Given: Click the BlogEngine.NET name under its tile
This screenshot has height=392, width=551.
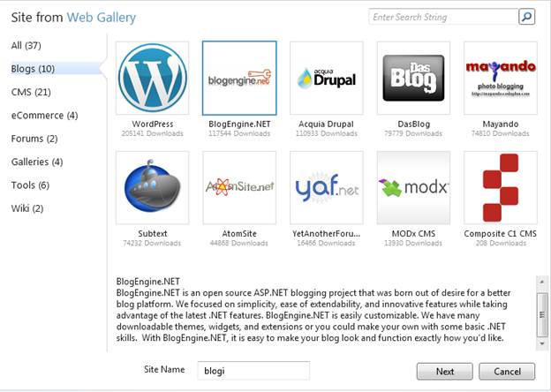Looking at the screenshot, I should point(239,124).
